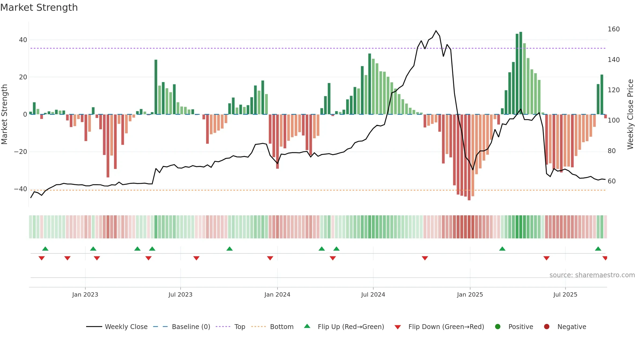Click the −40 tick on the left axis
644x362 pixels.
21,189
